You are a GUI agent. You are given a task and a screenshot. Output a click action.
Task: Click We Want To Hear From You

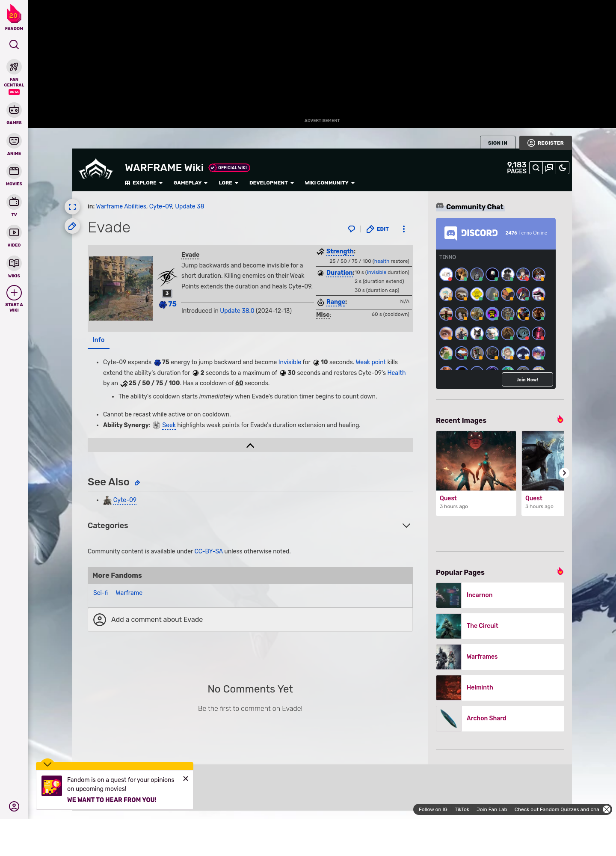click(112, 800)
